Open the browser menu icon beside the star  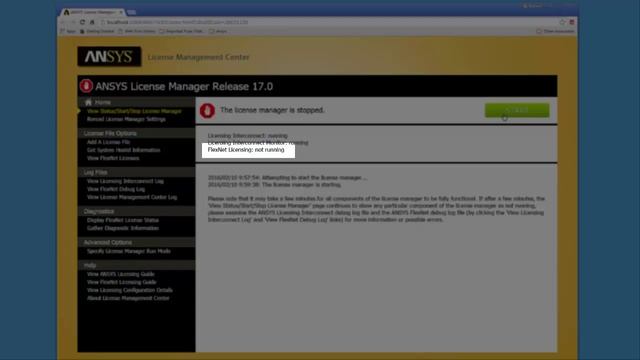(572, 22)
